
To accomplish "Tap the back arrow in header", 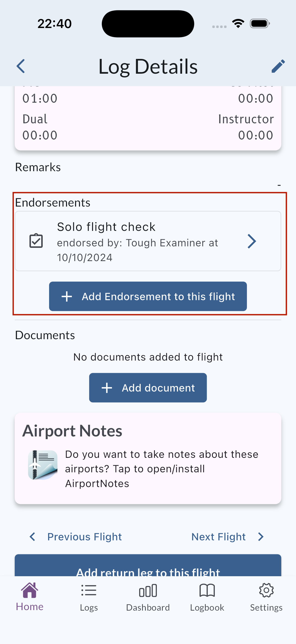I will click(x=21, y=66).
